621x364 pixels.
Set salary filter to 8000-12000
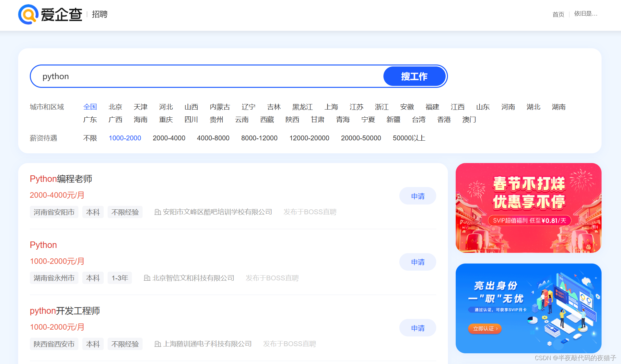[259, 138]
